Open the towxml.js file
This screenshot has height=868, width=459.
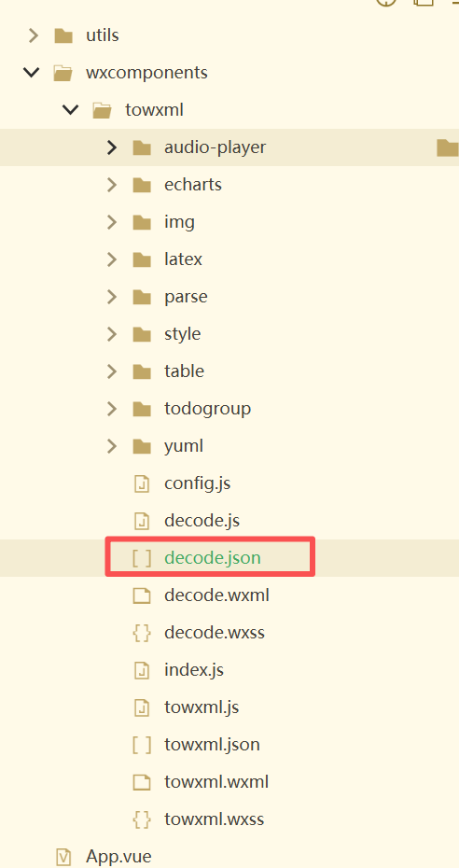pyautogui.click(x=202, y=707)
